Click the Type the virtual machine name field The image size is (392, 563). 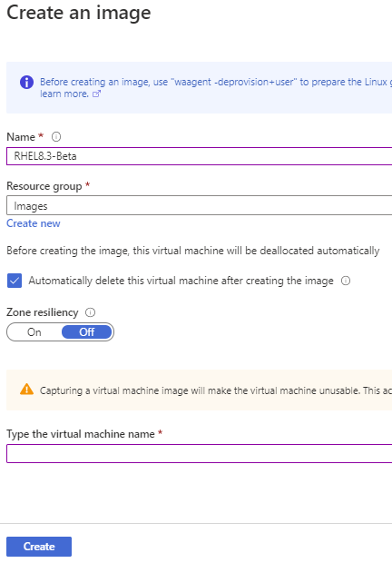click(200, 453)
